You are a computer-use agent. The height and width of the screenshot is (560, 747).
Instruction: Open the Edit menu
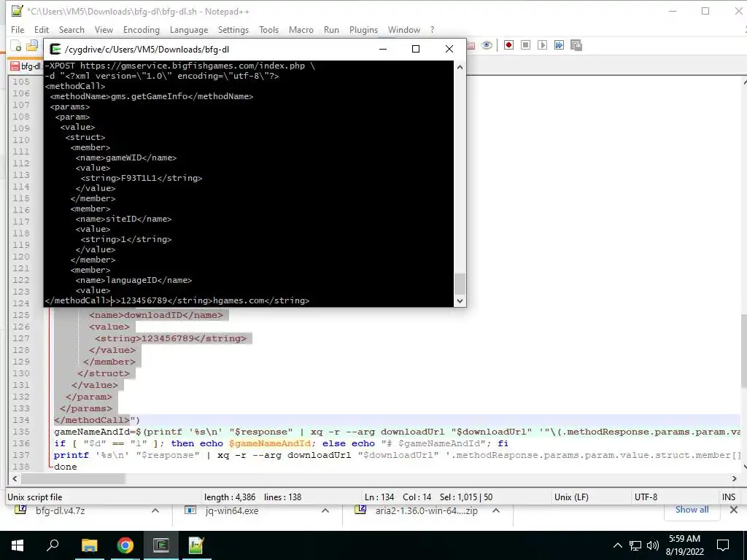point(42,29)
